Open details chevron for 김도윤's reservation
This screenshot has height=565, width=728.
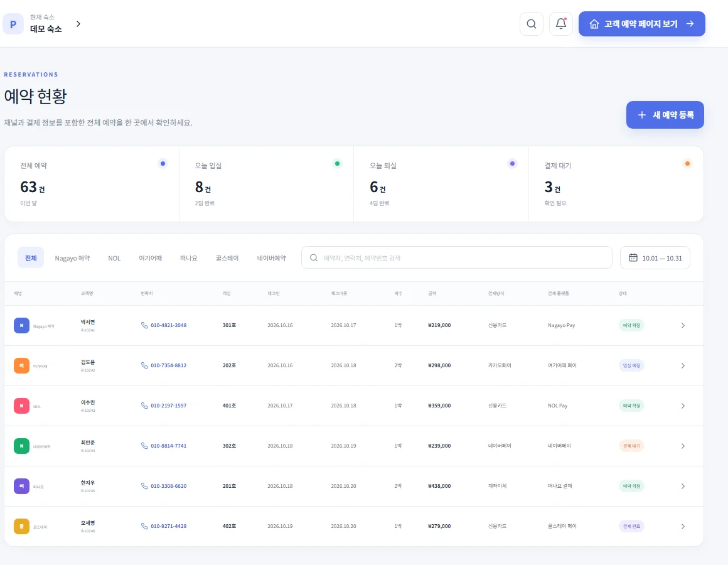click(x=683, y=366)
